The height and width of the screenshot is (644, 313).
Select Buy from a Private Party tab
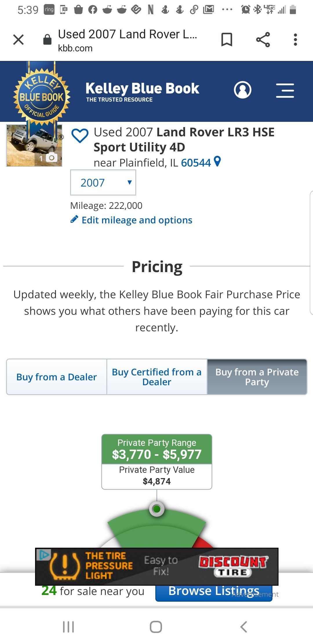click(257, 377)
